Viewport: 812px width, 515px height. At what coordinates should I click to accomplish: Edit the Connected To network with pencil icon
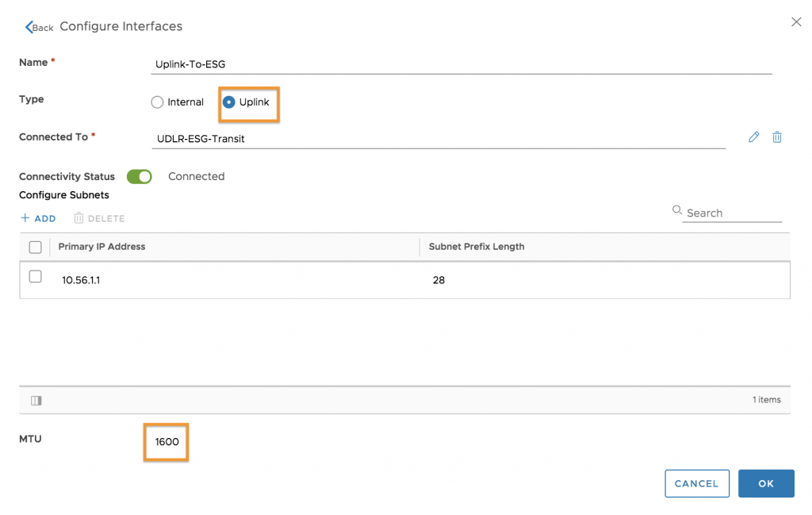(x=753, y=137)
